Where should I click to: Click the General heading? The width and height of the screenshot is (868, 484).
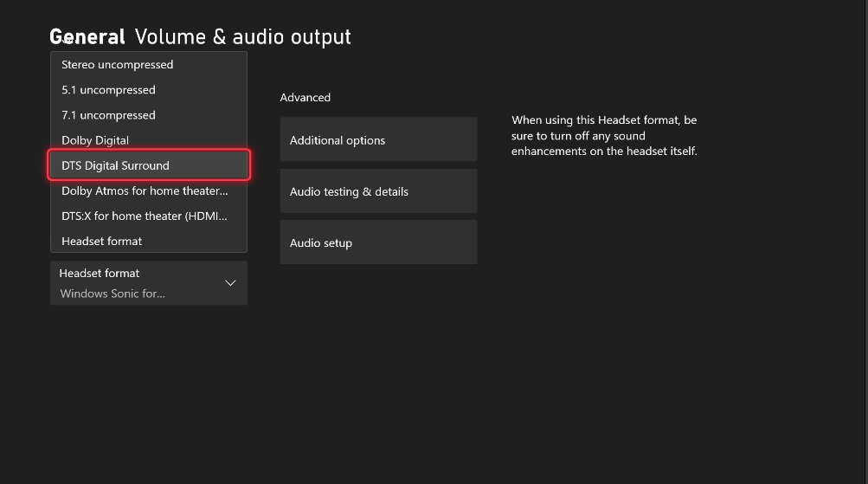point(87,36)
